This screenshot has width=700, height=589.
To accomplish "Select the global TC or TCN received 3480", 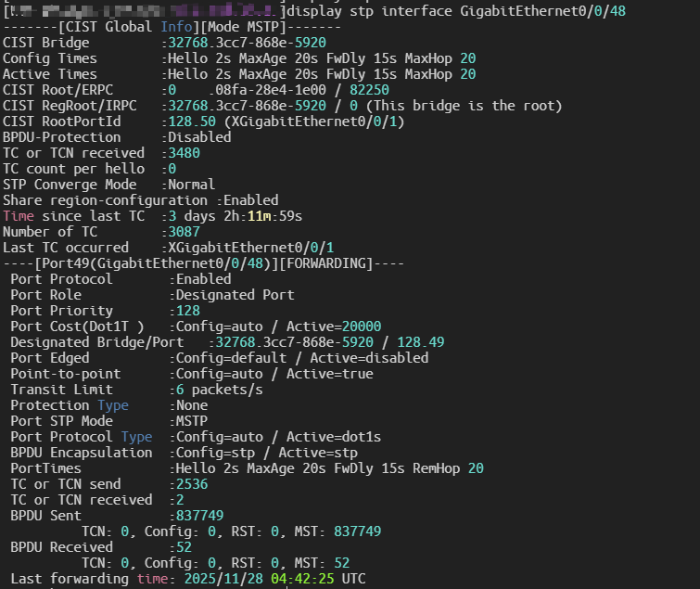I will tap(182, 153).
